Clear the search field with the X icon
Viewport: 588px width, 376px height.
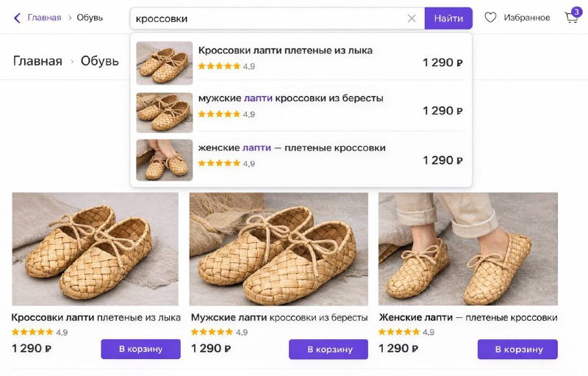tap(412, 18)
